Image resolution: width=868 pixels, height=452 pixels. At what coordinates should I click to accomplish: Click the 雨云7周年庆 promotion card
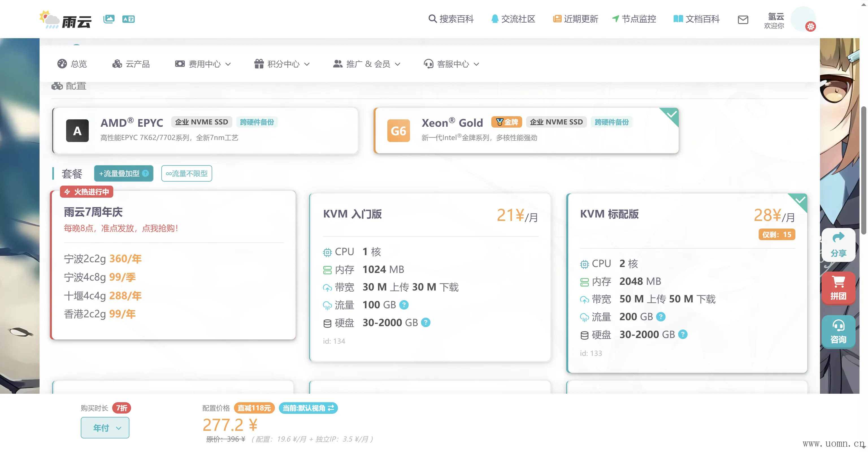point(173,265)
